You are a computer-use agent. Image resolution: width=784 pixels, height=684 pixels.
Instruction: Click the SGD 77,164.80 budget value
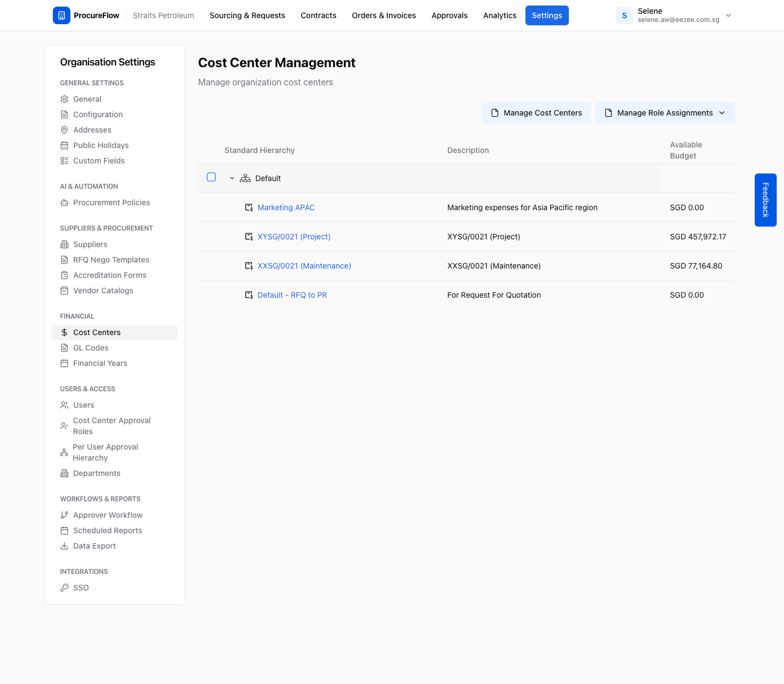point(696,266)
